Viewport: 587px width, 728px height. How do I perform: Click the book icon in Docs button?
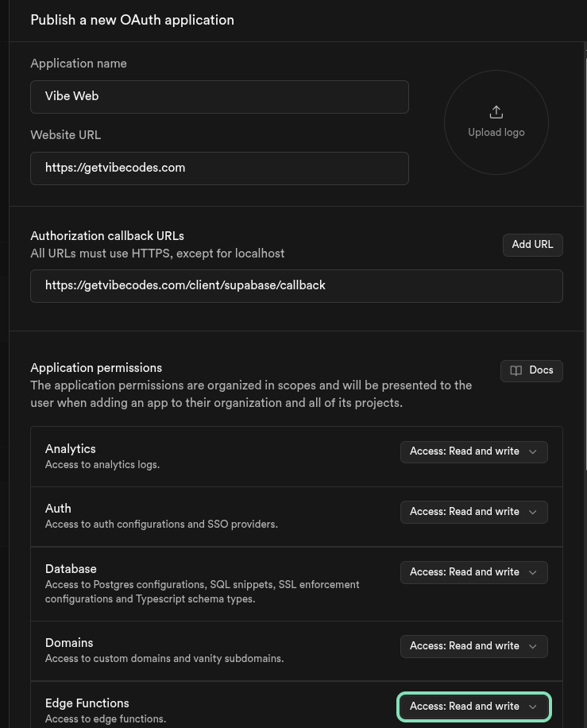click(x=516, y=370)
